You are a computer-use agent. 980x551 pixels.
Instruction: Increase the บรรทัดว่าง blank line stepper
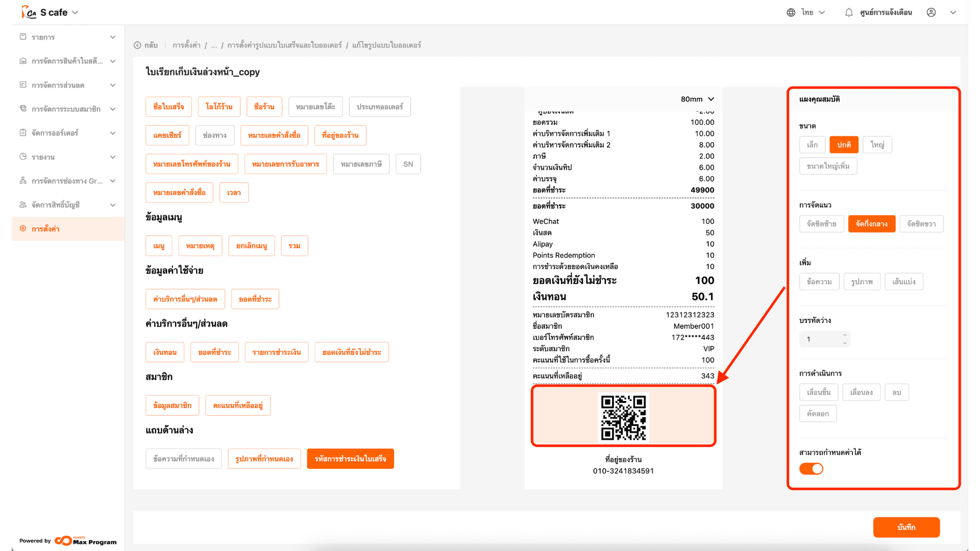845,335
